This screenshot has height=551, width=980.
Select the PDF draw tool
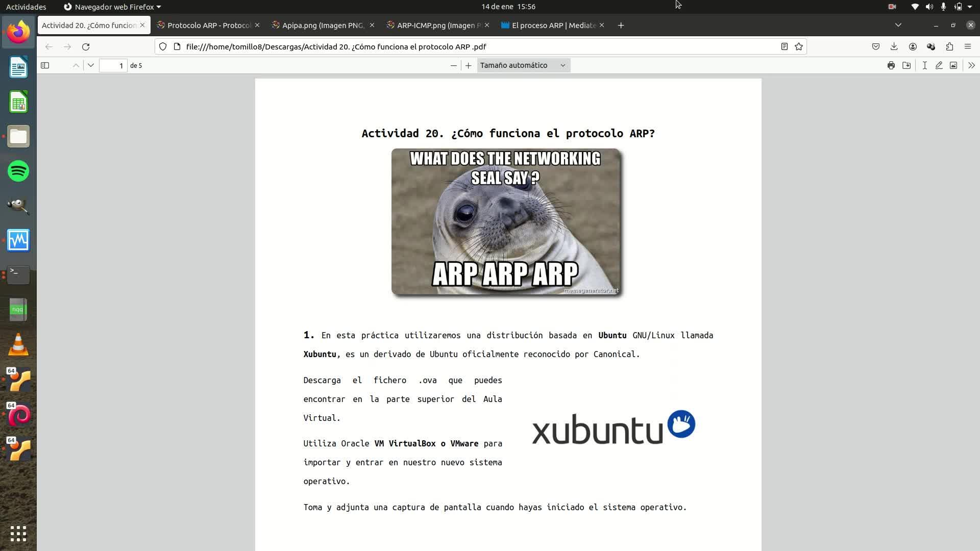click(x=939, y=65)
